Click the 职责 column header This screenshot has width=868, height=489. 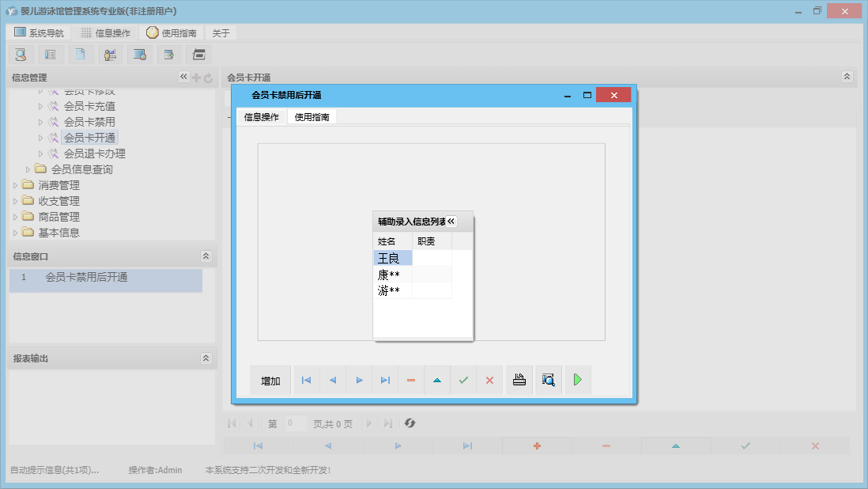432,241
